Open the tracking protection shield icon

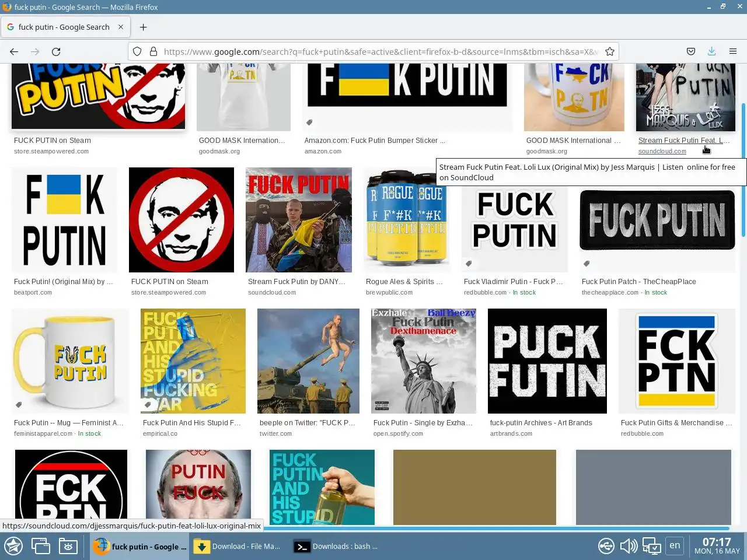click(x=137, y=51)
